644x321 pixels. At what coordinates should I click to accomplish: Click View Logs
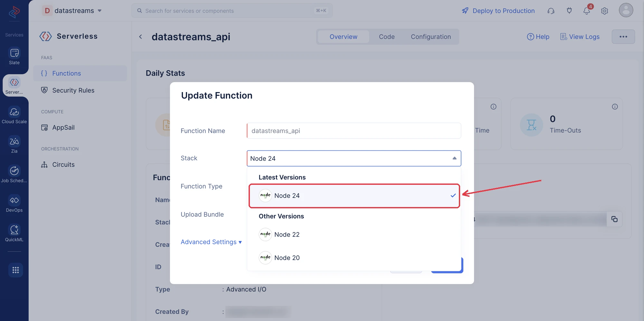[x=580, y=37]
